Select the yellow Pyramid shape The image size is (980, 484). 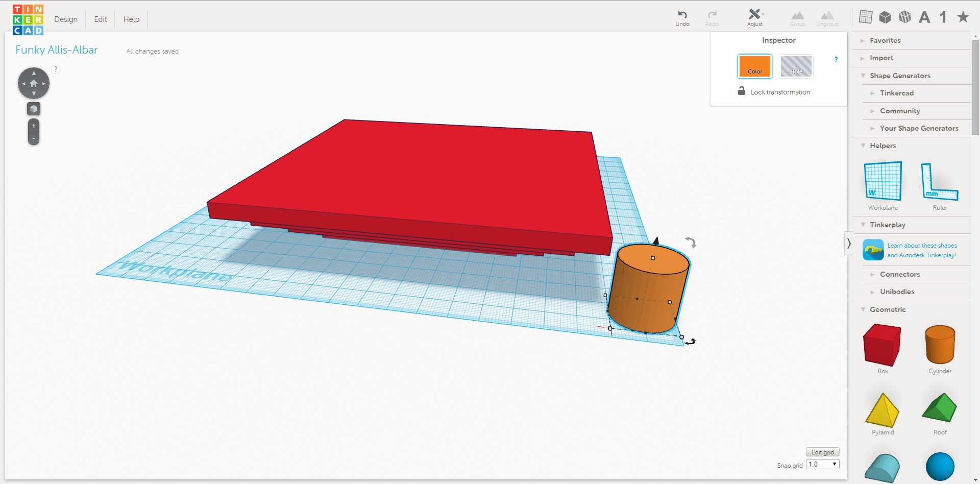[x=883, y=414]
